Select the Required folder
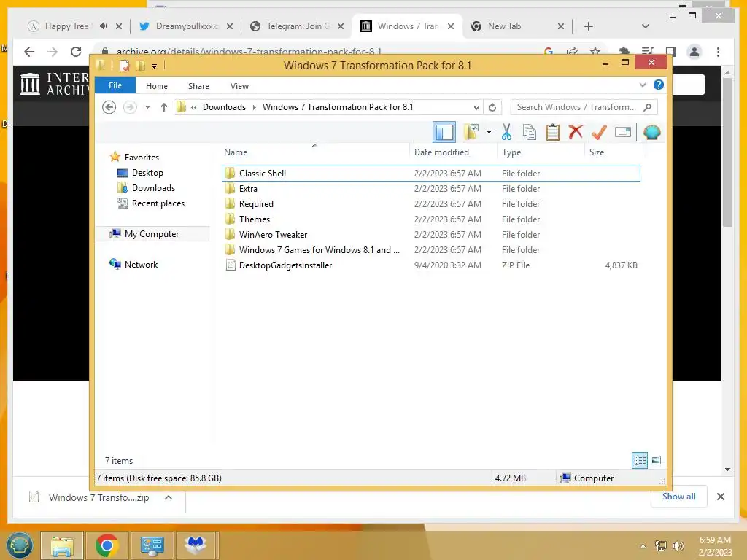The image size is (747, 560). 430,204
